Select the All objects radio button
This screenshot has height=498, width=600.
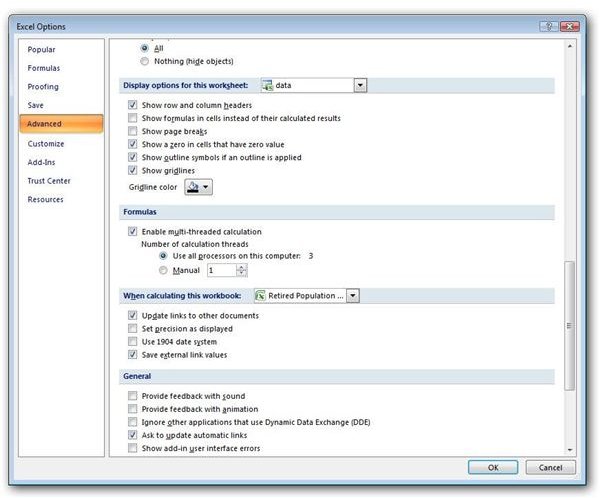144,48
